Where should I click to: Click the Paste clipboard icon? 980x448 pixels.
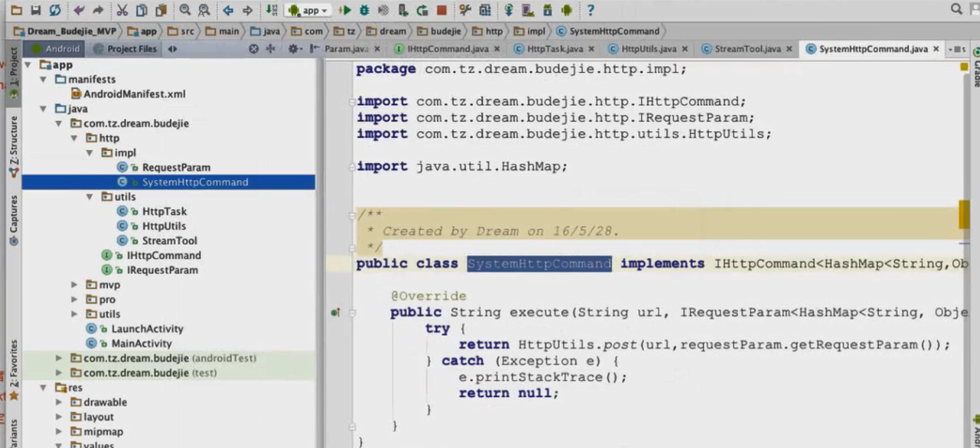(x=161, y=11)
